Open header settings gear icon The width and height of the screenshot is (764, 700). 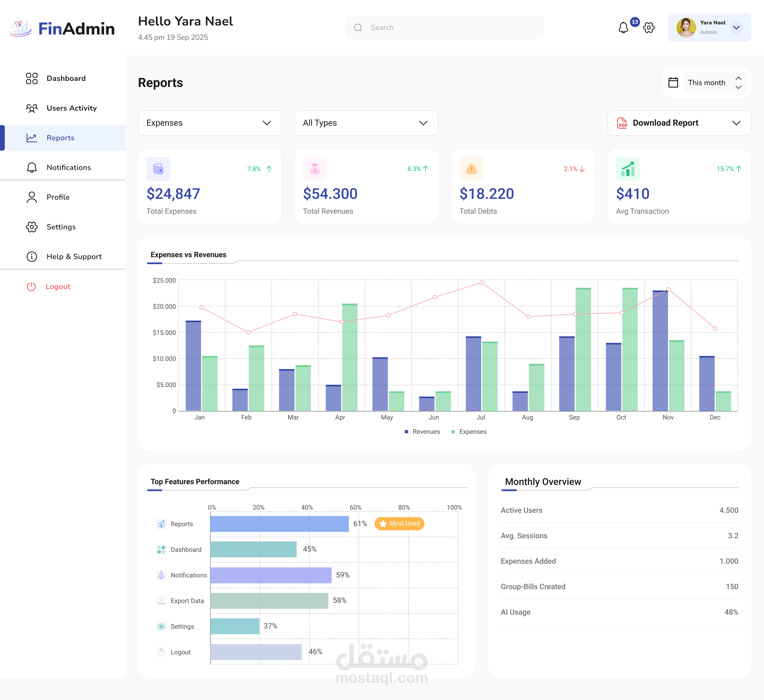pyautogui.click(x=649, y=28)
